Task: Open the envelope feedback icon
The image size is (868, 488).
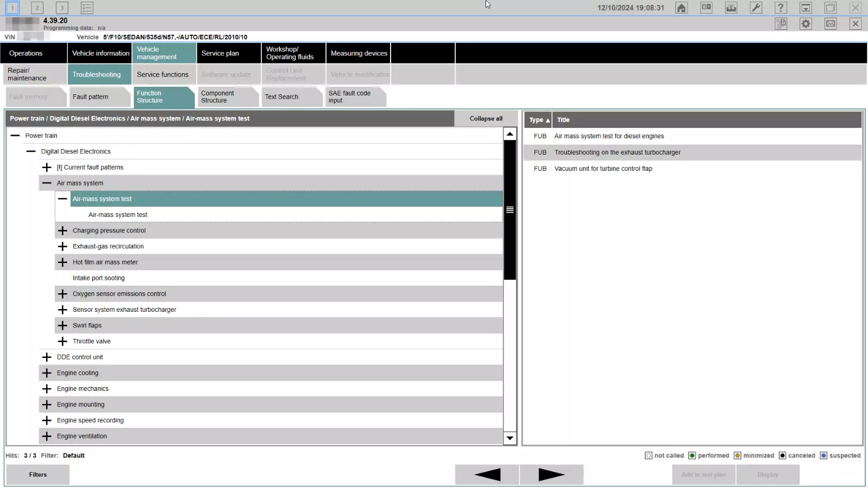Action: point(831,24)
